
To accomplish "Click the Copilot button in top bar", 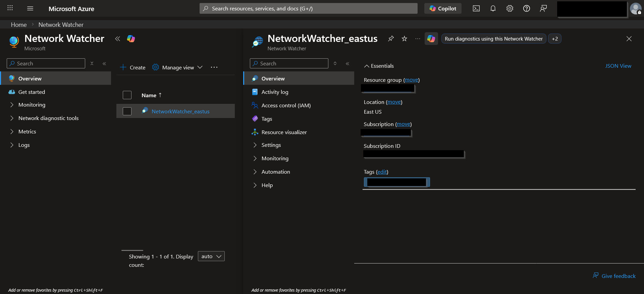I will (443, 8).
